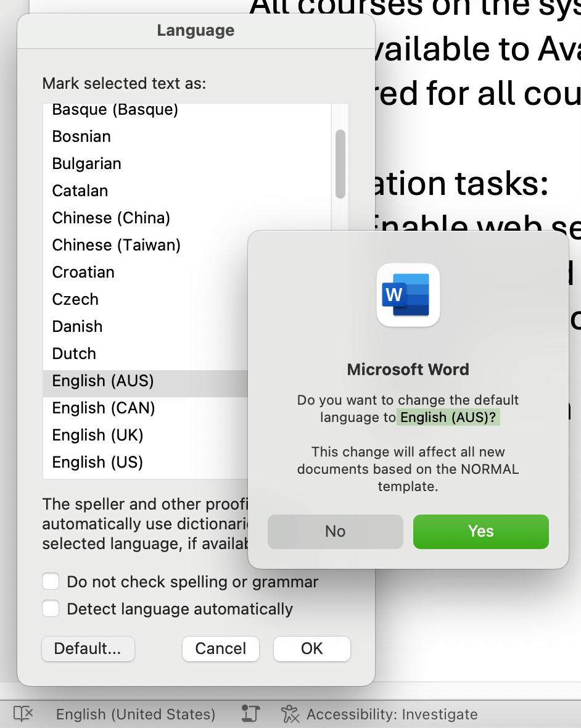
Task: Click the Microsoft Word icon in the dialog
Action: point(408,295)
